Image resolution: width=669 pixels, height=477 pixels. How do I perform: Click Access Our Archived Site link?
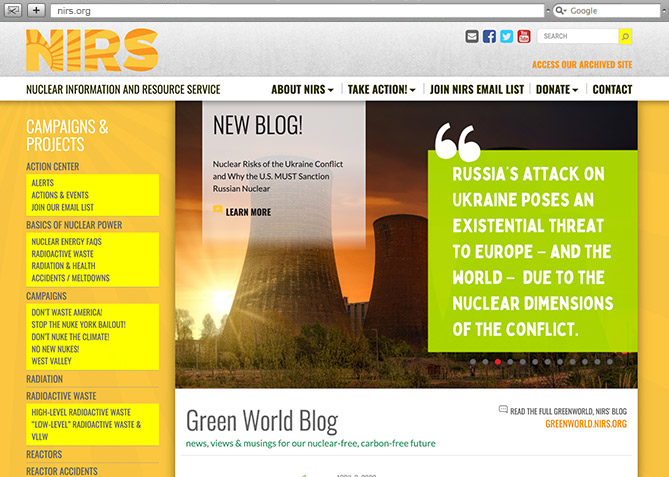(582, 64)
